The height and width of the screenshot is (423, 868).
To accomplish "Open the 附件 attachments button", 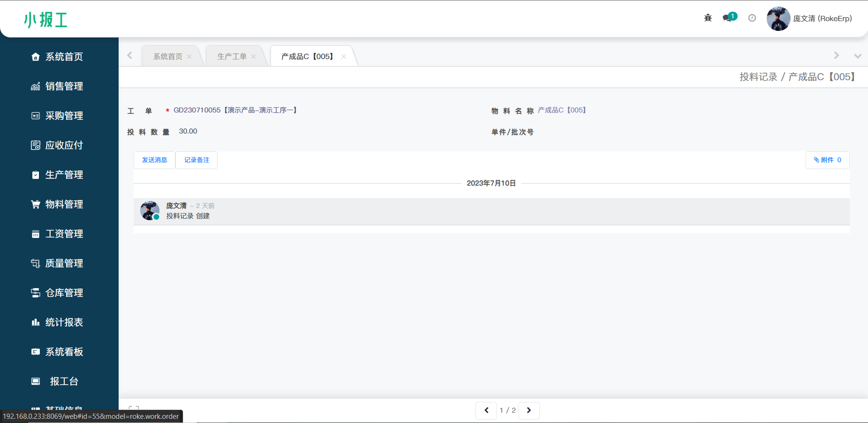I will 827,160.
